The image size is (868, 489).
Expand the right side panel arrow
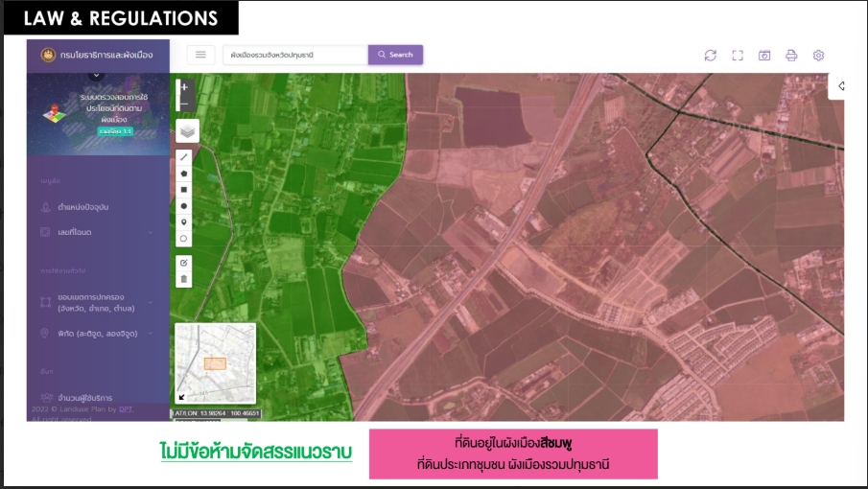pos(841,86)
